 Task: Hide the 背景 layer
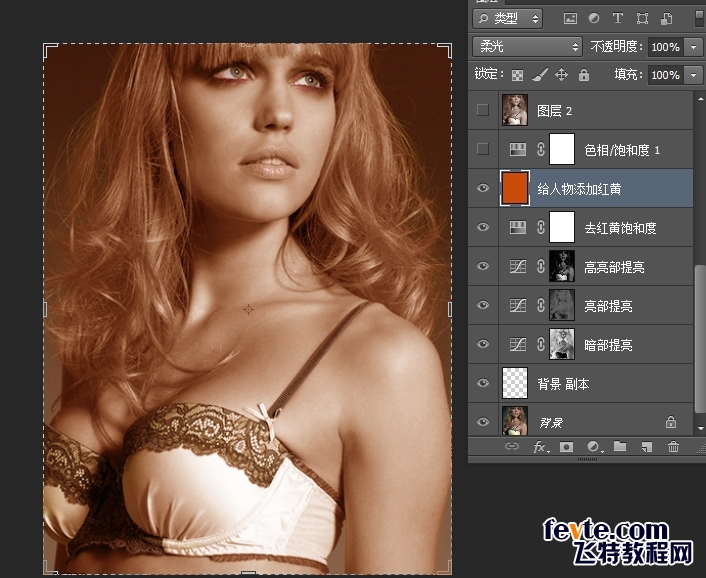click(483, 422)
